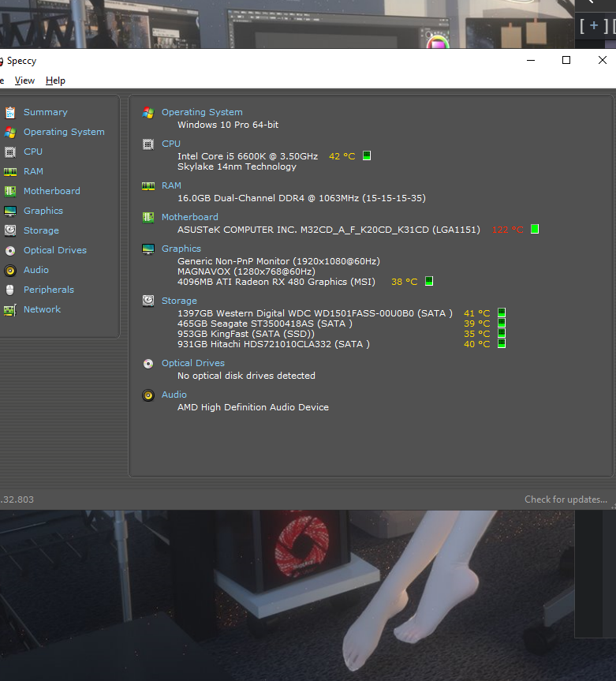Image resolution: width=616 pixels, height=681 pixels.
Task: Click the 'Skylake 14nm Technology' text
Action: (x=237, y=167)
